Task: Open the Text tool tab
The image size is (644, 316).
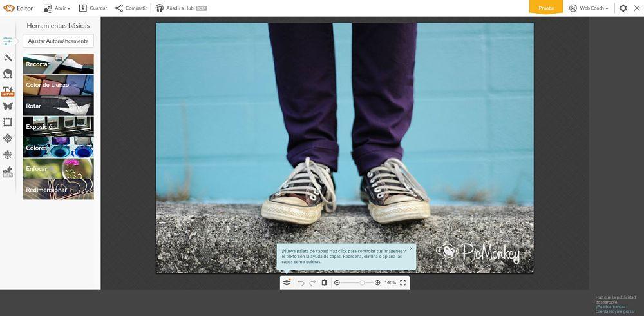Action: coord(8,91)
